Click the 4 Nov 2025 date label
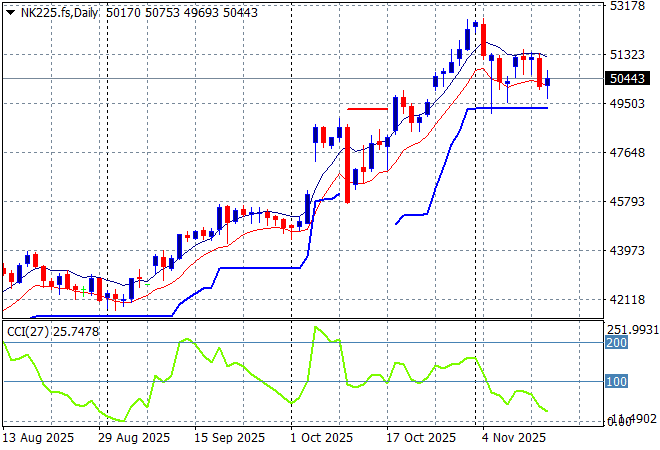 tap(514, 438)
